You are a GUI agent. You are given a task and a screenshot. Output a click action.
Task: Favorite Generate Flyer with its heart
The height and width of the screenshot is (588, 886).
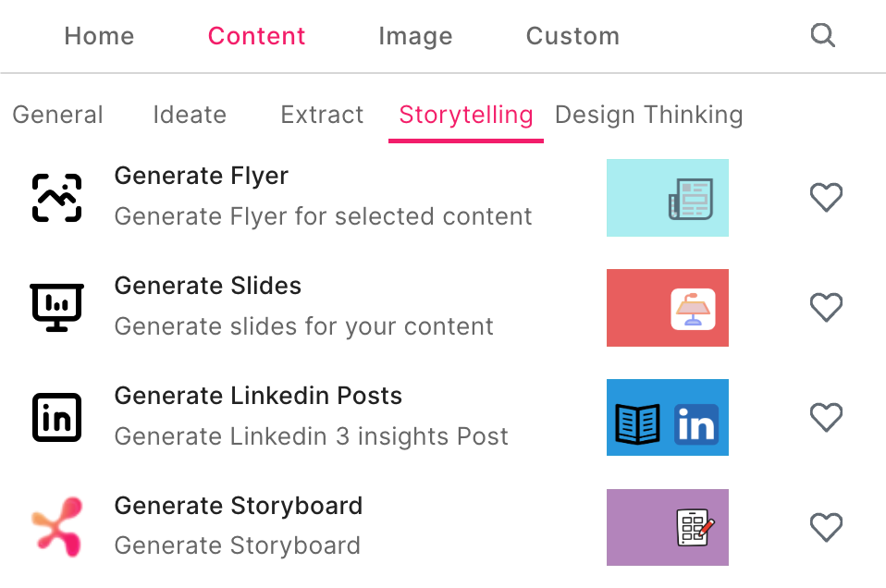click(x=826, y=197)
